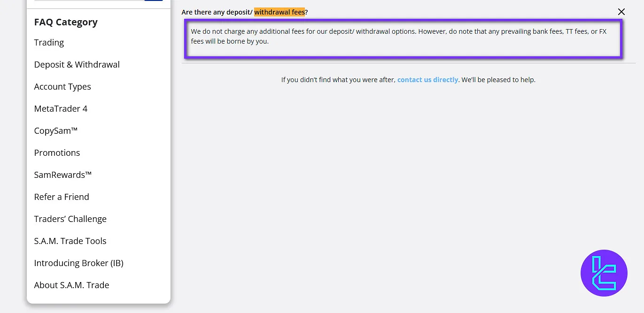Open the CopySam™ FAQ category
Viewport: 644px width, 313px height.
point(55,131)
